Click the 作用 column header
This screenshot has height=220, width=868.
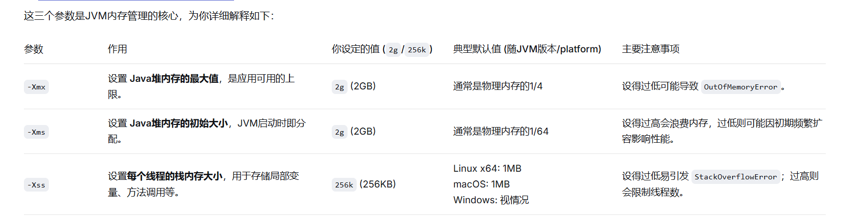pyautogui.click(x=118, y=49)
